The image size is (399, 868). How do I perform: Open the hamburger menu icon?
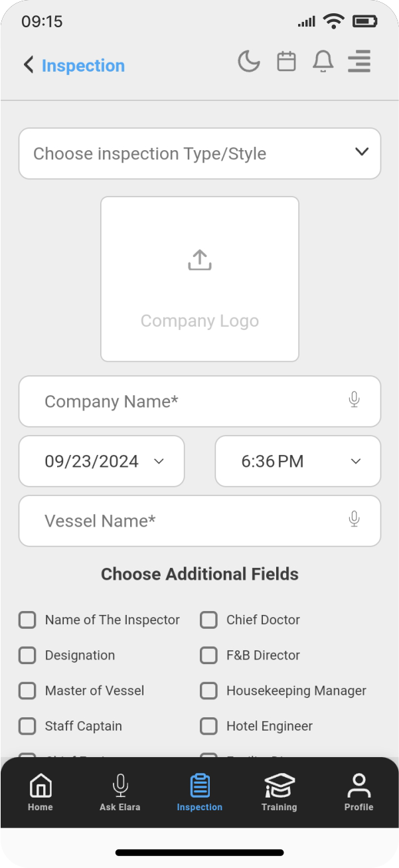click(359, 62)
